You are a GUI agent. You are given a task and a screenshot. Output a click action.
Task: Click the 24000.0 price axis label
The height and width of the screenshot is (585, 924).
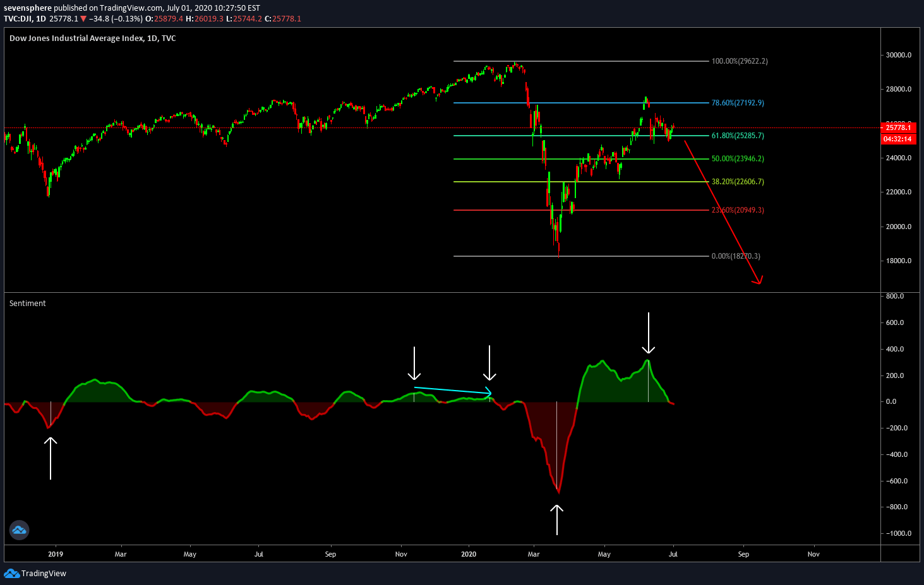[x=898, y=158]
